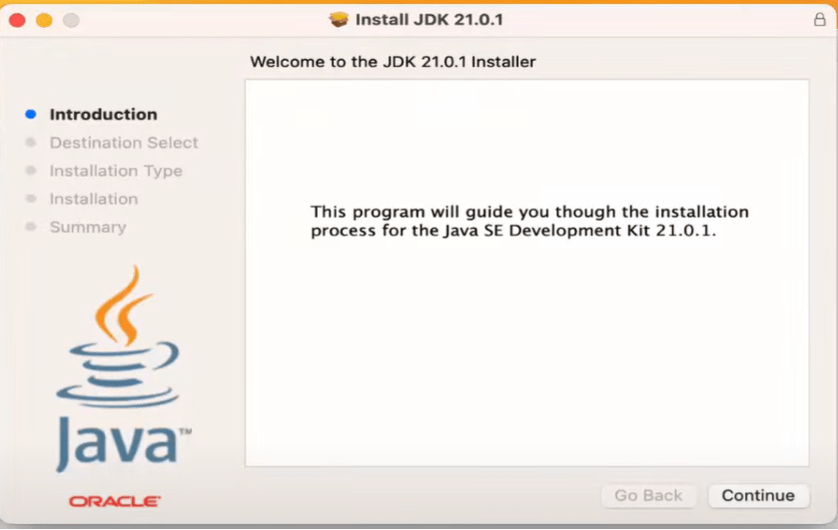Click the blue bullet beside Introduction
The height and width of the screenshot is (530, 838).
[x=31, y=115]
